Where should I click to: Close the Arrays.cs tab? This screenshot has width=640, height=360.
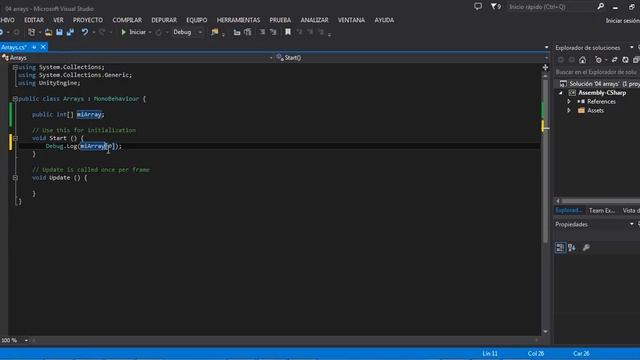pyautogui.click(x=43, y=47)
